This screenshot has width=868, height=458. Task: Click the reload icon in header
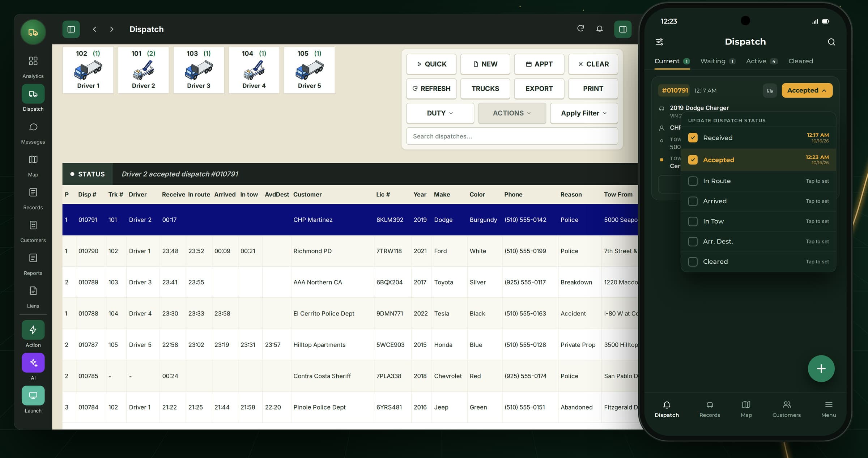click(580, 29)
